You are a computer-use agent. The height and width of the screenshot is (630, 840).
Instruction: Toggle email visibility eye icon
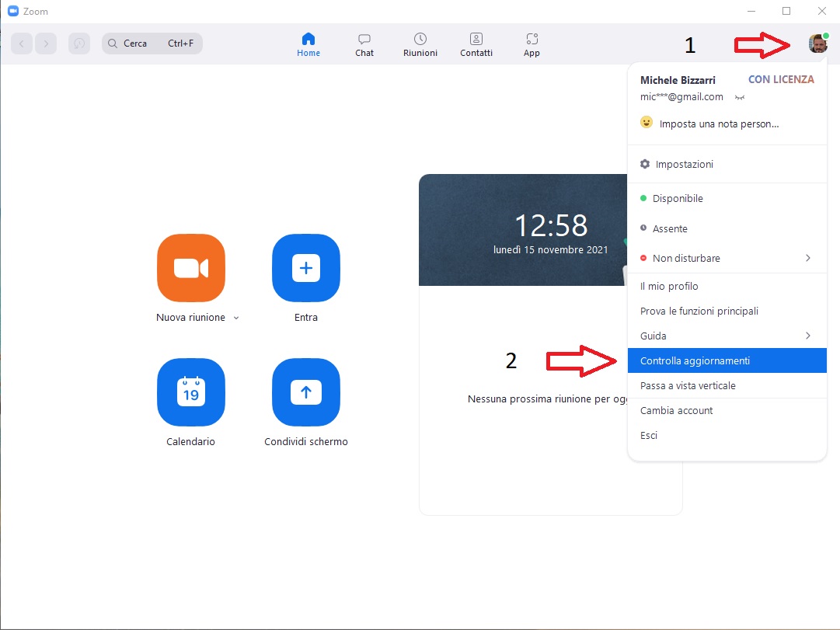point(740,98)
